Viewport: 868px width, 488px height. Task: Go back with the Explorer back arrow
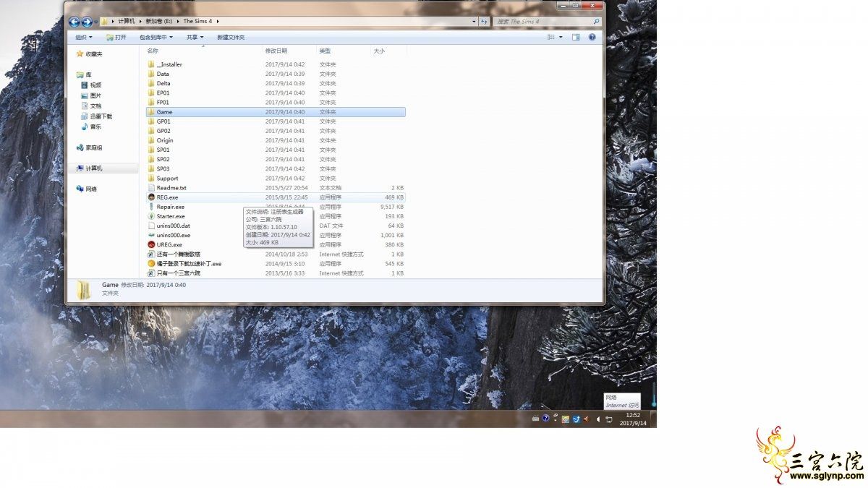point(74,22)
